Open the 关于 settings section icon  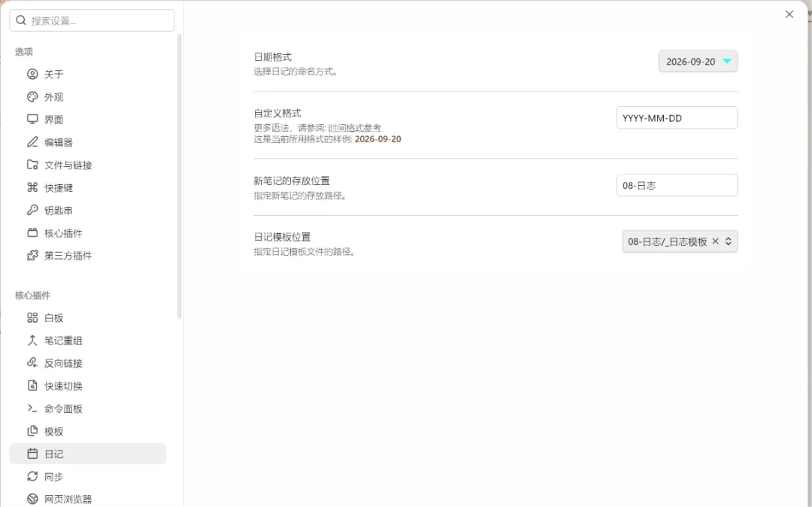(x=32, y=74)
